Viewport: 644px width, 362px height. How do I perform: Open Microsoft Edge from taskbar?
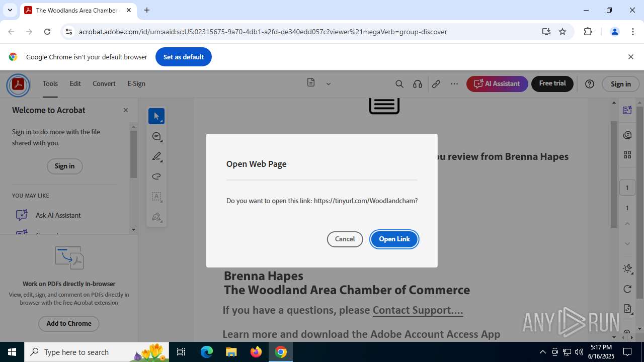pyautogui.click(x=207, y=352)
